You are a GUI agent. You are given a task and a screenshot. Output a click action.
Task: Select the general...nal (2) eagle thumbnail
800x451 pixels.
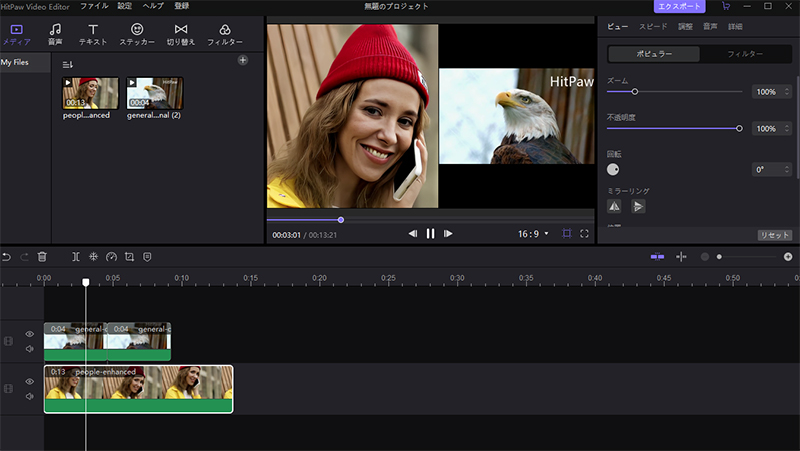coord(155,93)
